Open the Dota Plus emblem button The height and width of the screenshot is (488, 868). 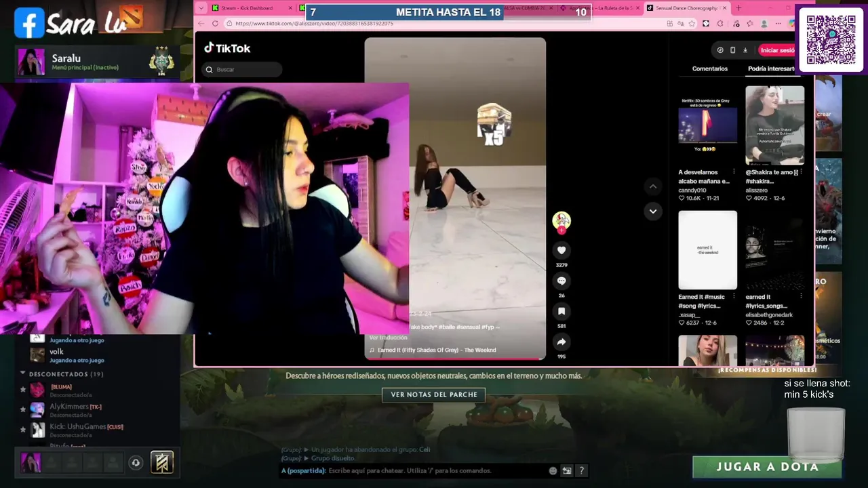tap(162, 462)
